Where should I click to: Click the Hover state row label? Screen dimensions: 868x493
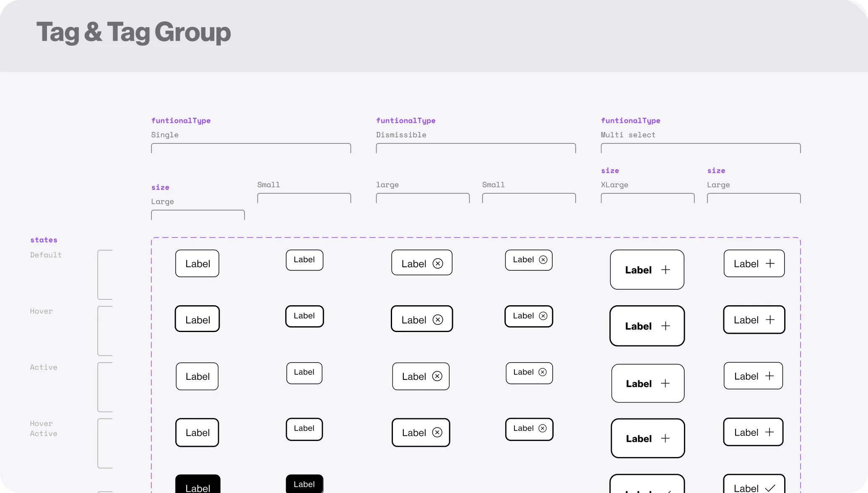41,311
